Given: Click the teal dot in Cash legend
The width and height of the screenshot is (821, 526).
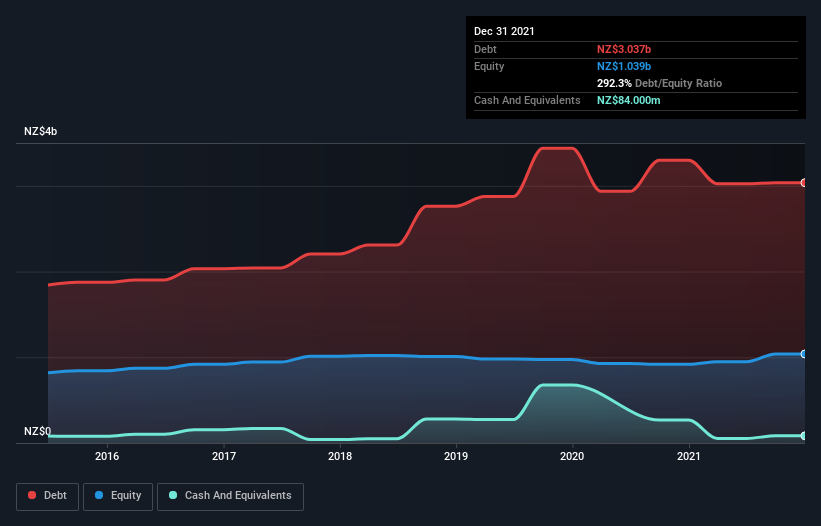Looking at the screenshot, I should pos(173,495).
